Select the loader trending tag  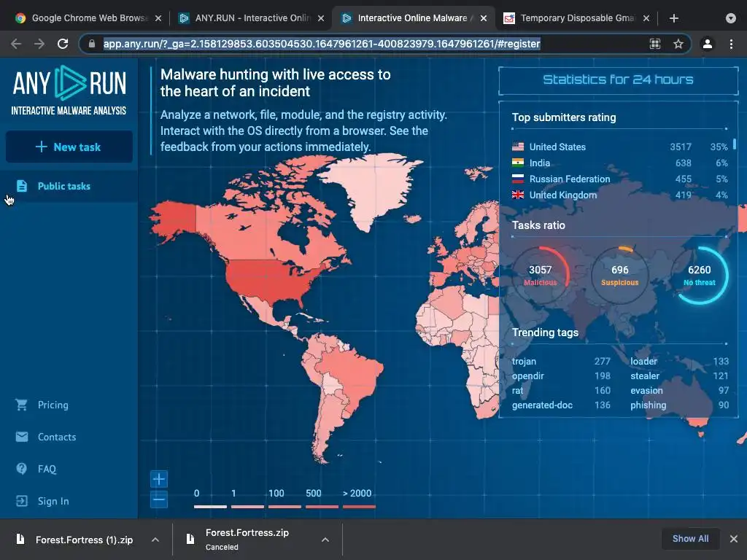(643, 362)
